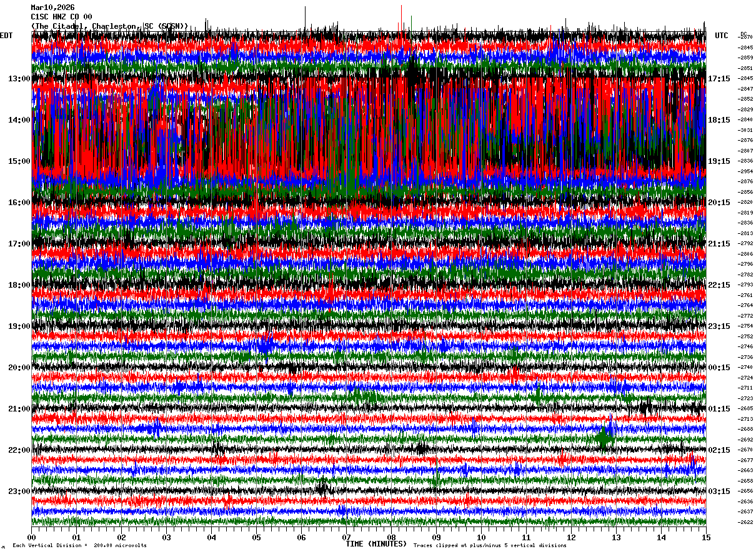Click the DC offset value '-2761'

746,295
